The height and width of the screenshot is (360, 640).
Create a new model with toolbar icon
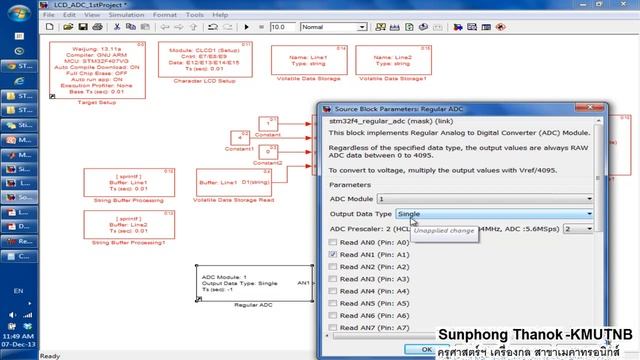pyautogui.click(x=49, y=27)
